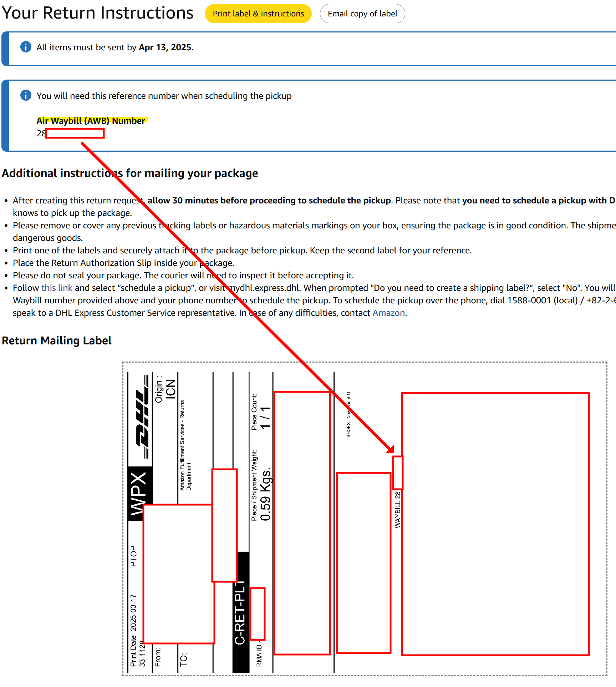Click the 'PTOP' text on label

click(133, 556)
